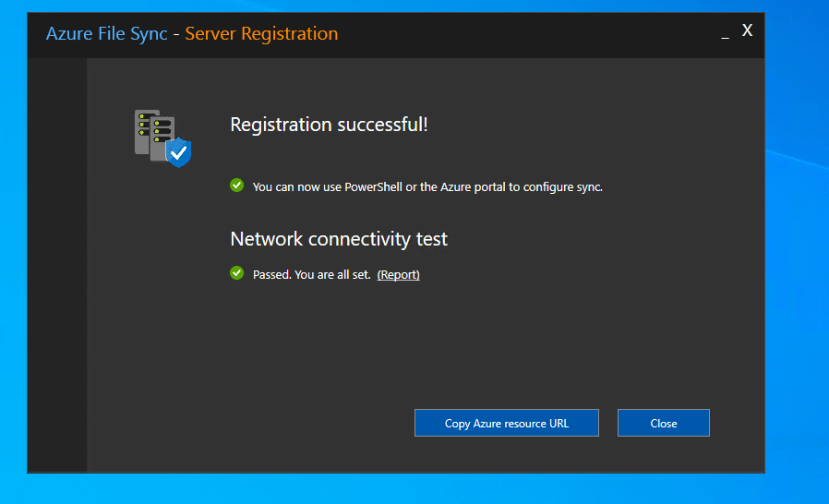Click the blue desktop background outside the dialog
Viewport: 829px width, 504px height.
(x=796, y=277)
